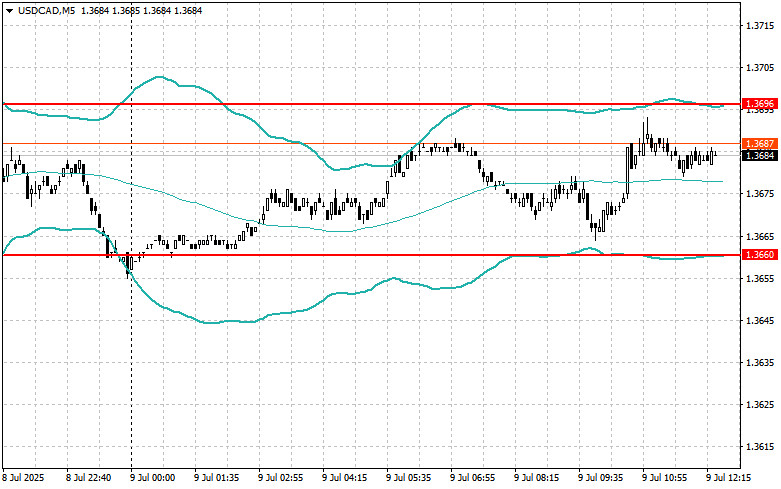Click the 1.3625 price scale value
The image size is (781, 489).
point(762,404)
